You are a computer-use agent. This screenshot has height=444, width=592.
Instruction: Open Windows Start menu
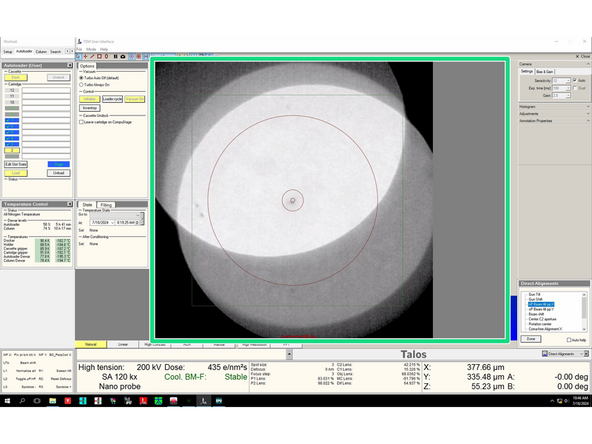tap(7, 401)
